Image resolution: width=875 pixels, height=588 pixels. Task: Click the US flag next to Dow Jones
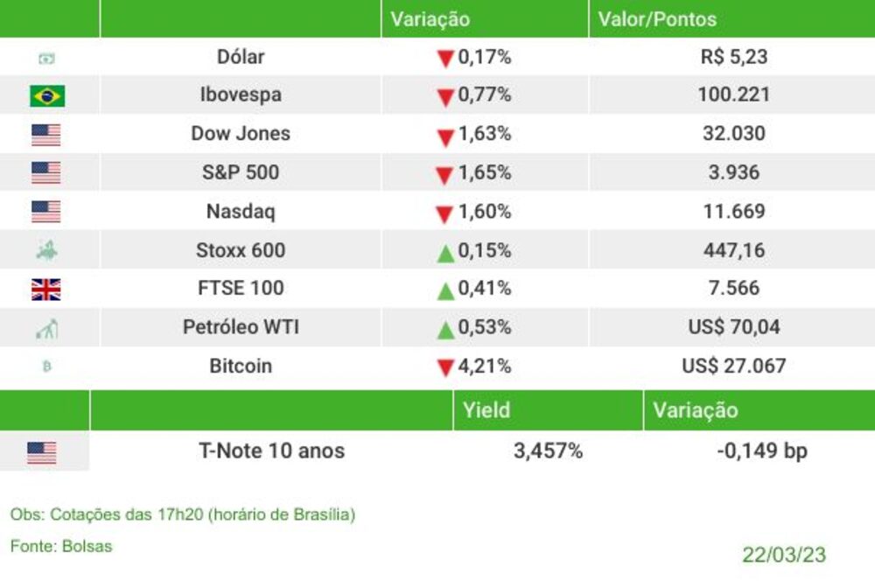tap(46, 135)
